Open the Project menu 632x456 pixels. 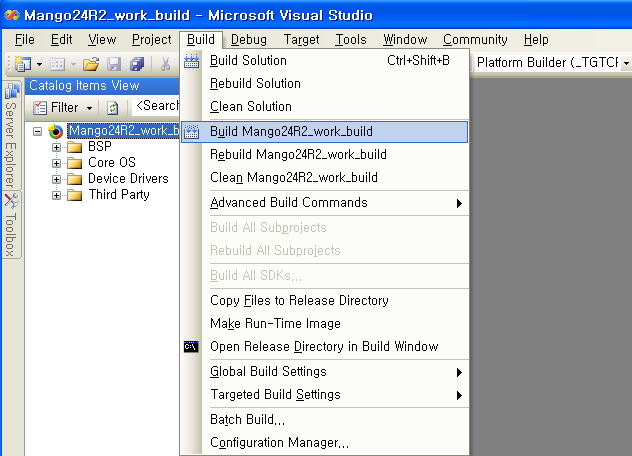tap(152, 40)
